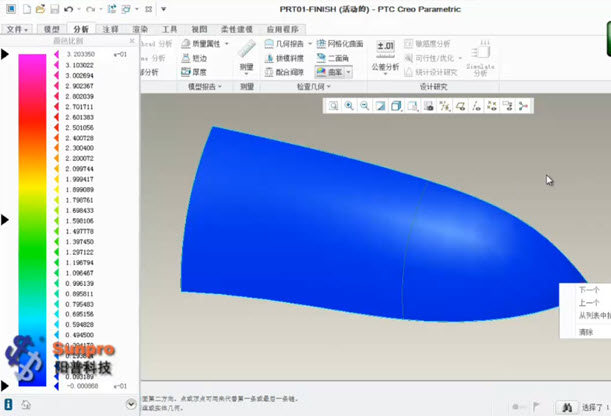Click the Zoom In magnifier icon
The image size is (611, 416).
coord(349,106)
